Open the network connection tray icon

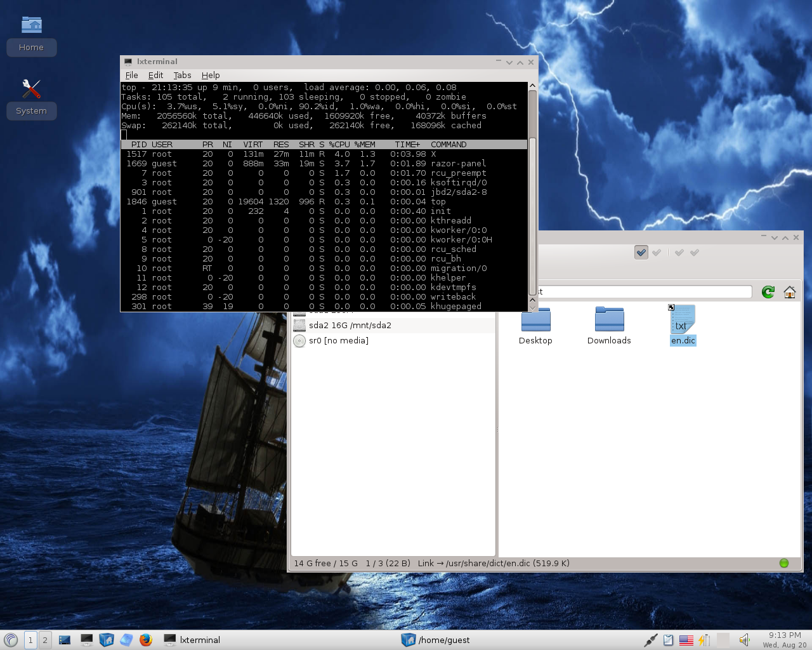click(650, 640)
